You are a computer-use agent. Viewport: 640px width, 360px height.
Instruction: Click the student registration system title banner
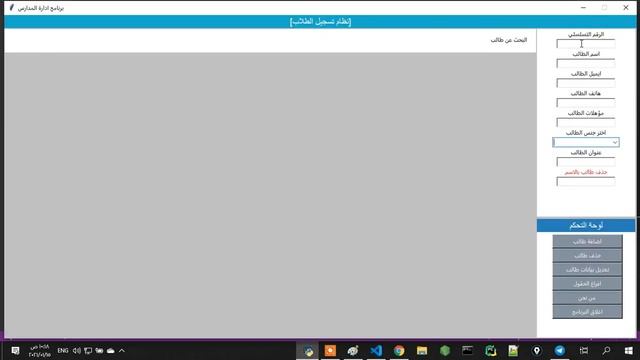tap(320, 22)
